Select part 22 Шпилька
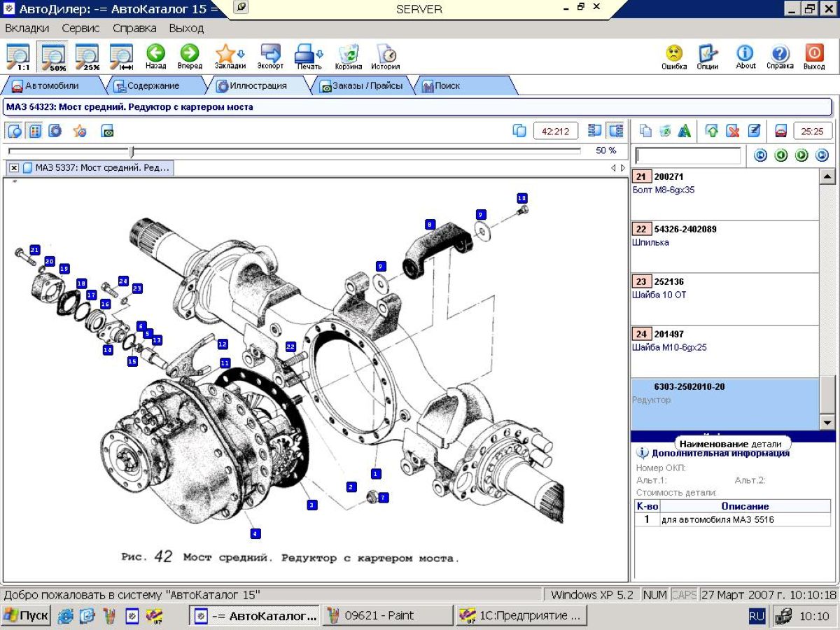 pyautogui.click(x=724, y=246)
